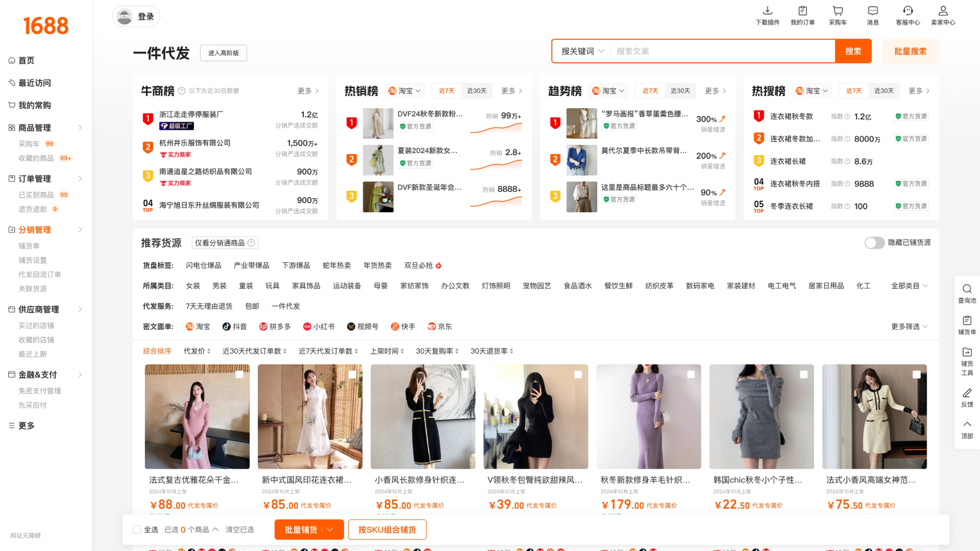Click the 1688 logo
The width and height of the screenshot is (980, 551).
(46, 26)
